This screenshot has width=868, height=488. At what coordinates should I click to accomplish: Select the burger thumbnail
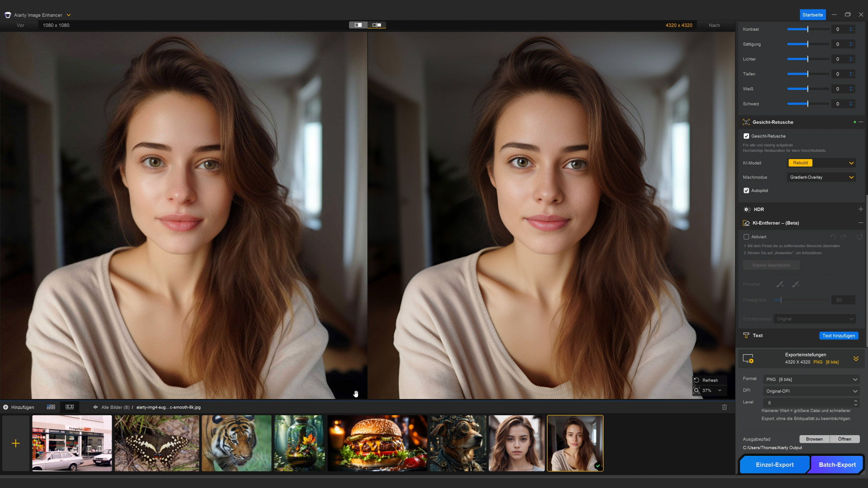[x=377, y=443]
